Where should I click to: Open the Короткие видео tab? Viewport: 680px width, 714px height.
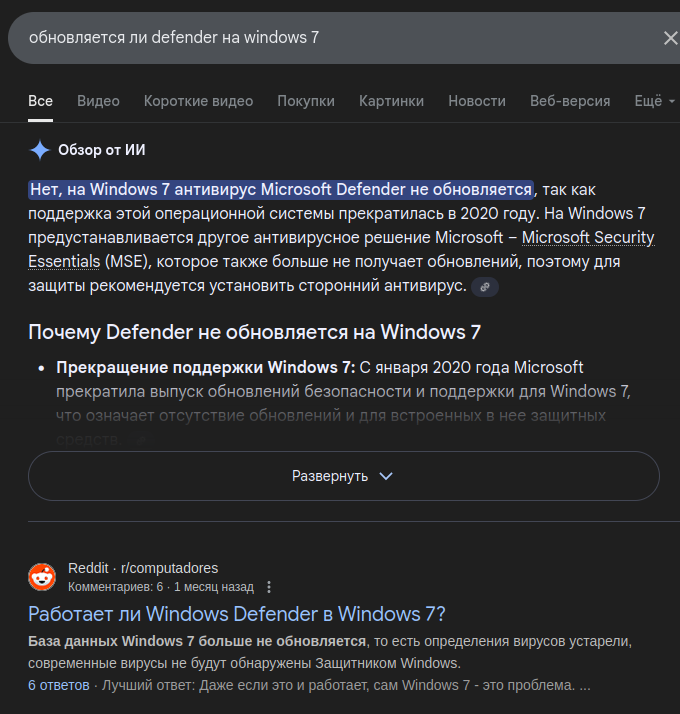199,101
